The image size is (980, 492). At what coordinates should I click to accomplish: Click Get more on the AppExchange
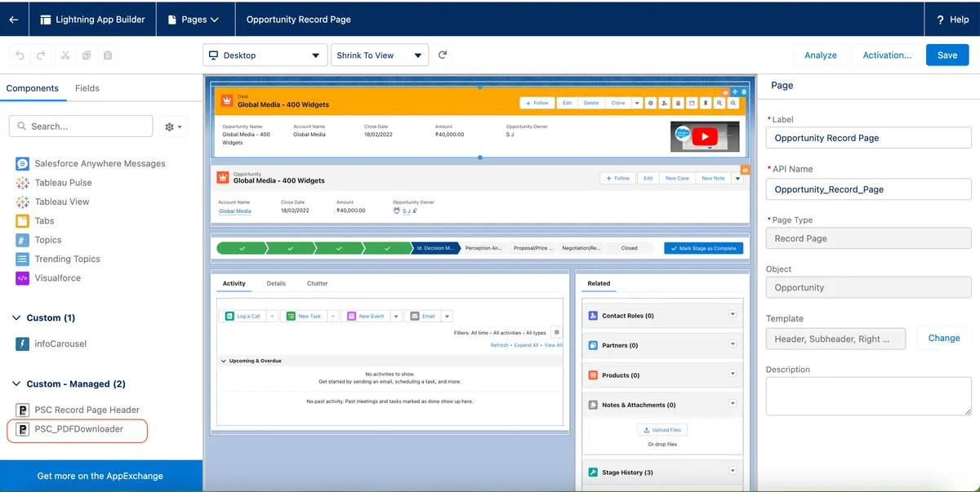tap(100, 476)
